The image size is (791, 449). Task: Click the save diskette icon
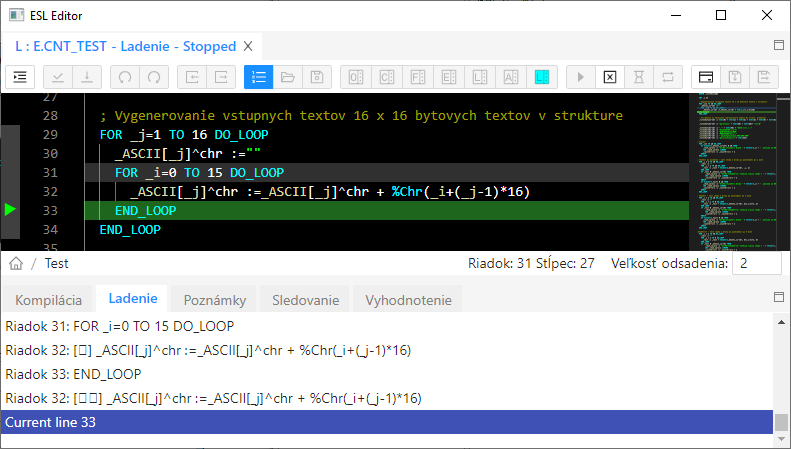point(316,76)
